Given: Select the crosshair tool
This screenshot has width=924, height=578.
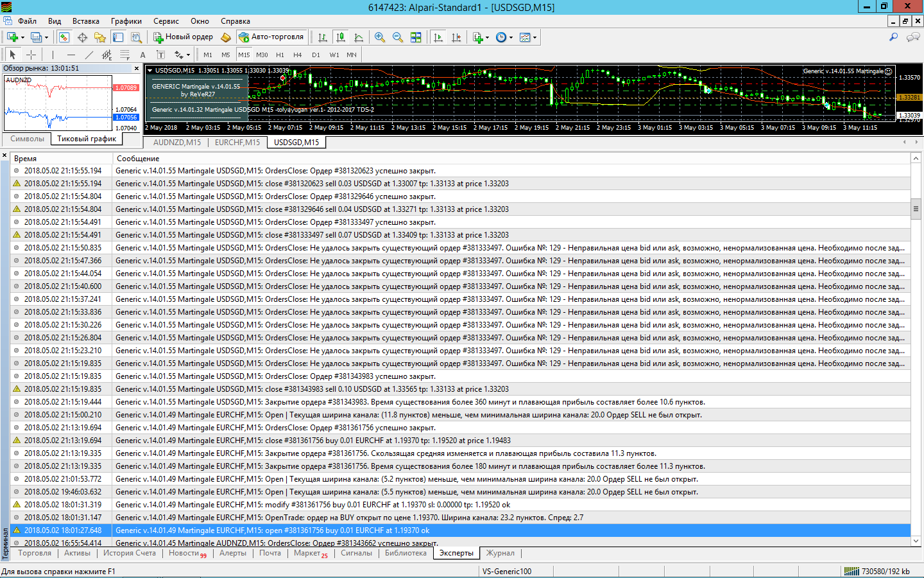Looking at the screenshot, I should tap(31, 55).
